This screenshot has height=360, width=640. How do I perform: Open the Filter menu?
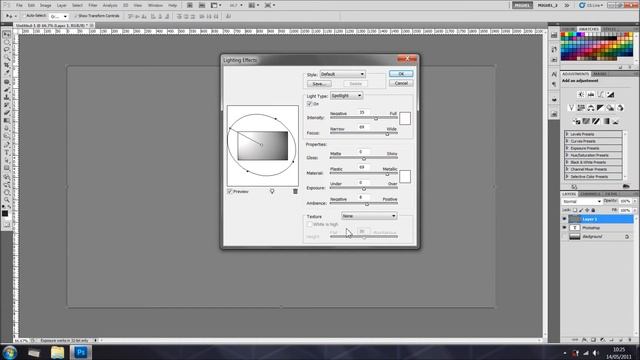tap(93, 5)
